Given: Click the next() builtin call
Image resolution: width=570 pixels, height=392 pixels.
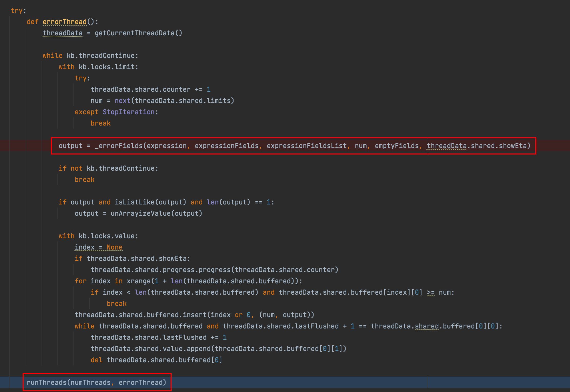Looking at the screenshot, I should 123,101.
